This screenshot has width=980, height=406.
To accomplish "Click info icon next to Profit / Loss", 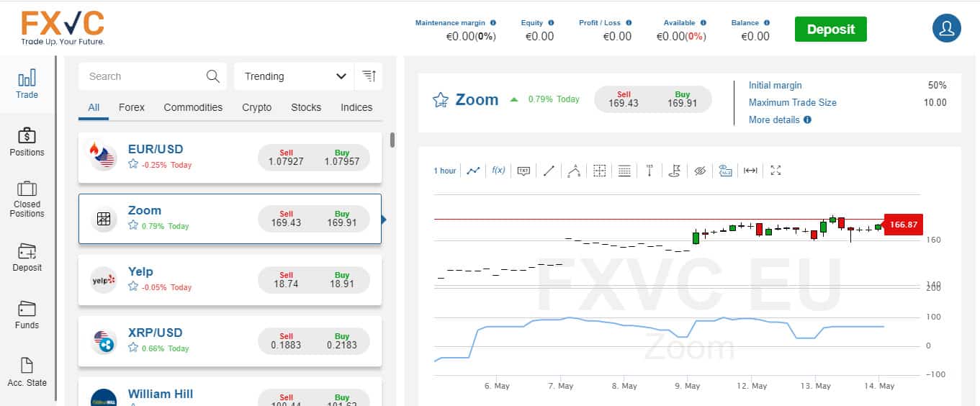I will 629,22.
